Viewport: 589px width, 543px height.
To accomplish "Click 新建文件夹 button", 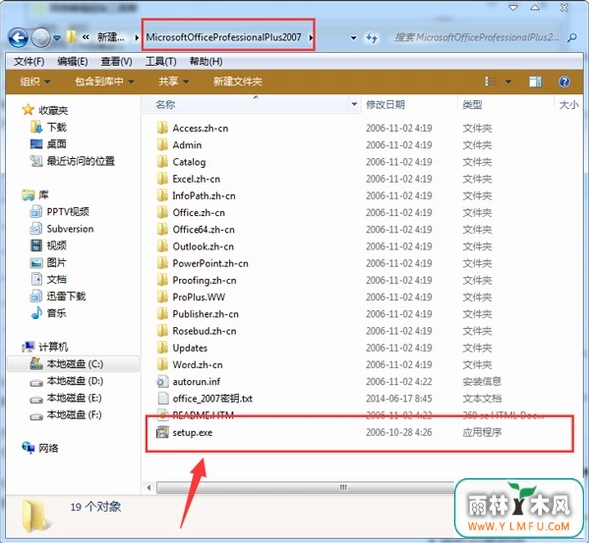I will pyautogui.click(x=238, y=81).
